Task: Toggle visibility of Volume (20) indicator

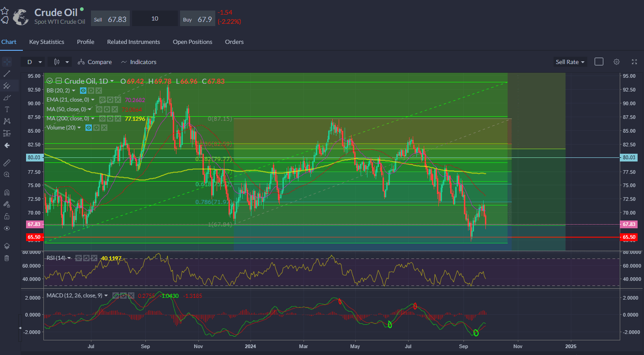Action: click(89, 128)
